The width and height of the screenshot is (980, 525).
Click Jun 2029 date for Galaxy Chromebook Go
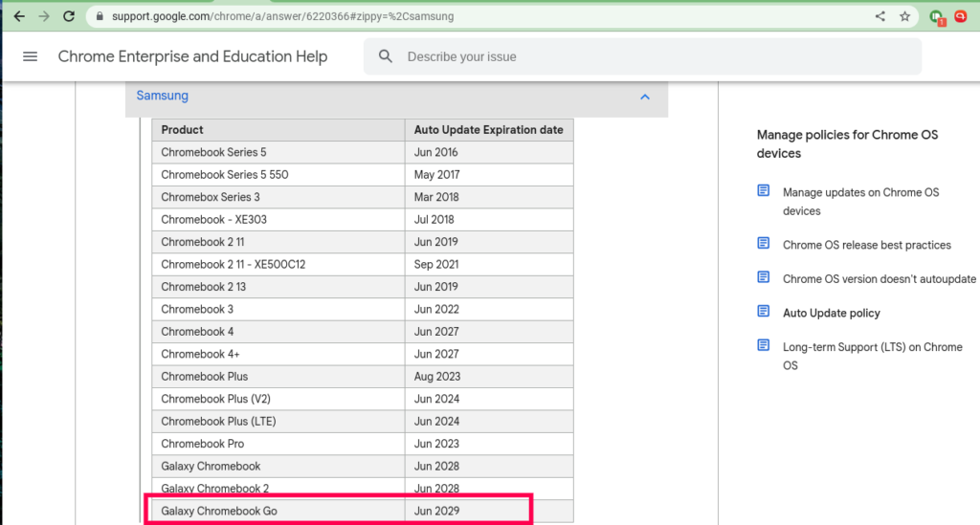436,512
